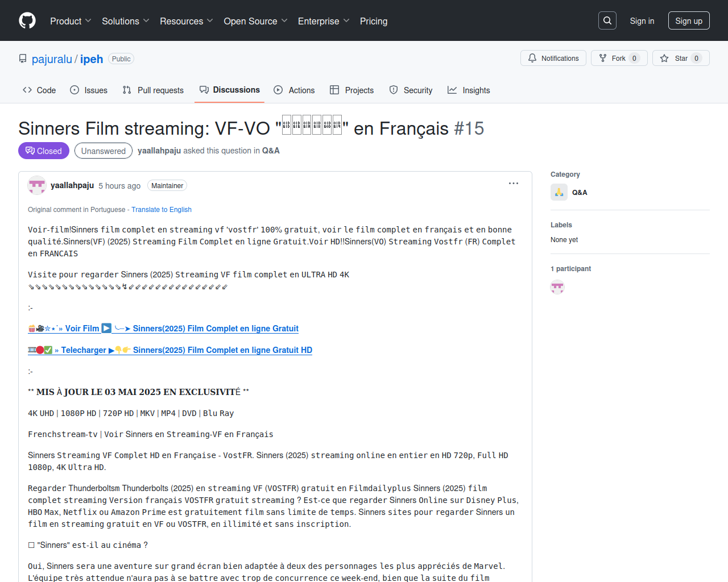728x582 pixels.
Task: Open the comment options ellipsis menu
Action: coord(514,184)
